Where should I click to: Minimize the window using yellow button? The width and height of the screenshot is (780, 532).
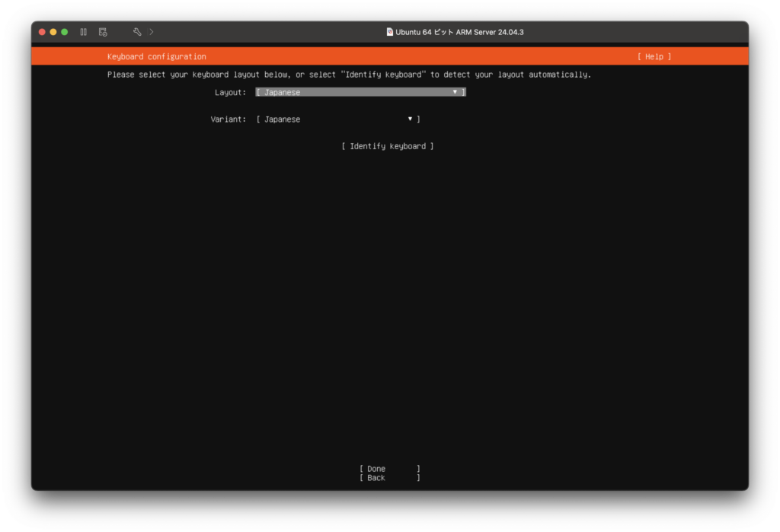[x=53, y=32]
